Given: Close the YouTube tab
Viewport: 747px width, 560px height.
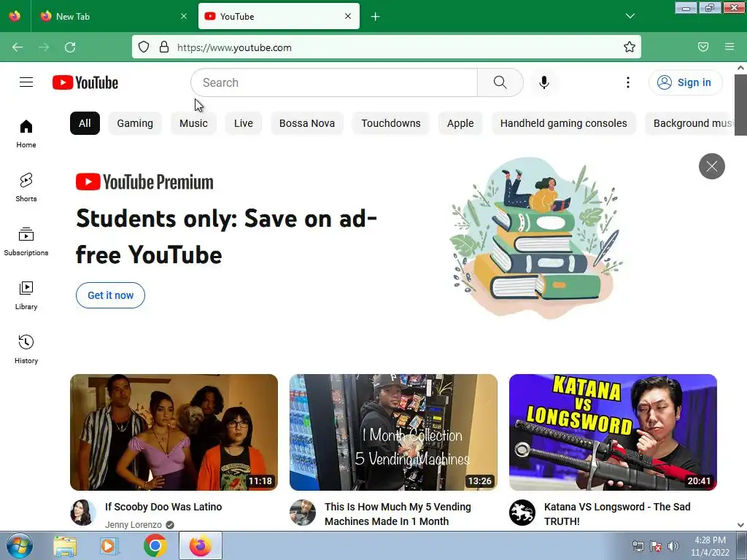Looking at the screenshot, I should (x=348, y=16).
